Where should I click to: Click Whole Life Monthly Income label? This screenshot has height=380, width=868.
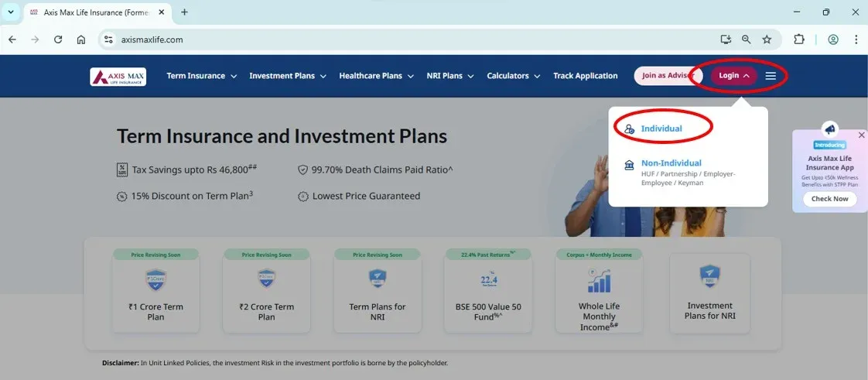[599, 317]
